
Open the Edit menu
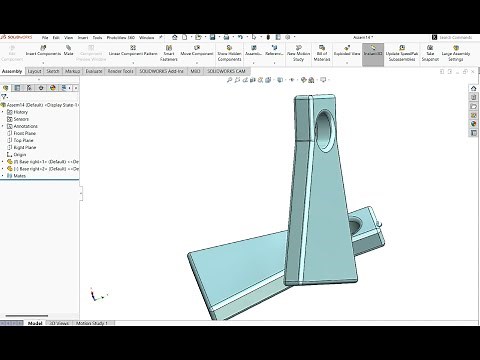pyautogui.click(x=56, y=38)
